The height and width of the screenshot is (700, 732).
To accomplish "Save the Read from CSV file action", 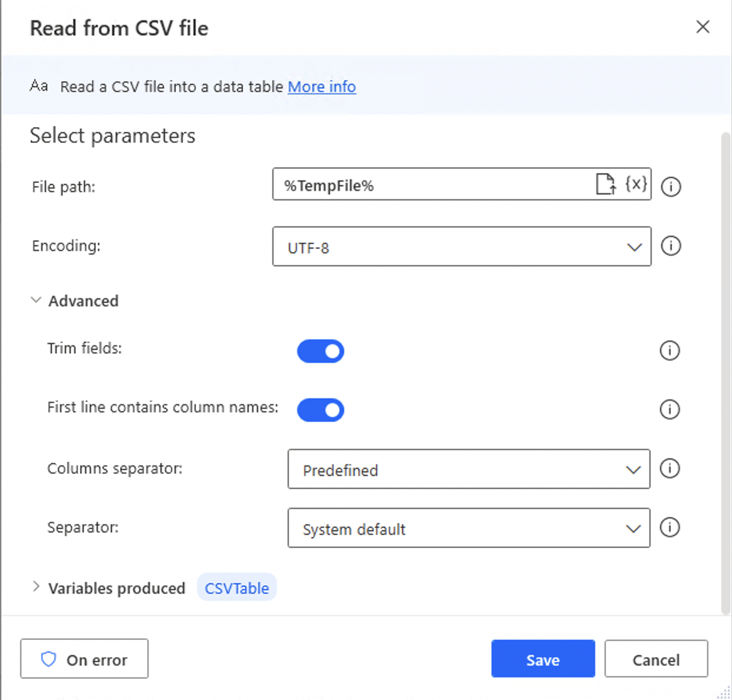I will pos(542,659).
